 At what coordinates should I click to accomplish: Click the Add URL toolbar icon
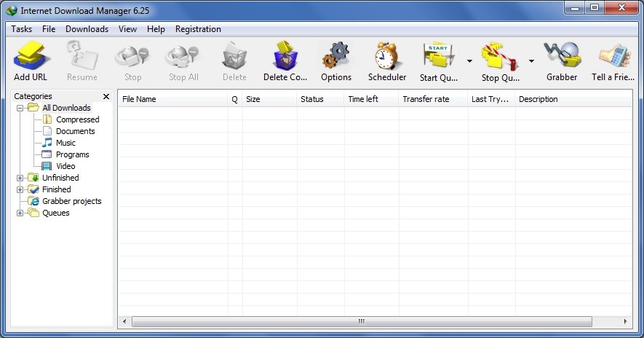[31, 56]
